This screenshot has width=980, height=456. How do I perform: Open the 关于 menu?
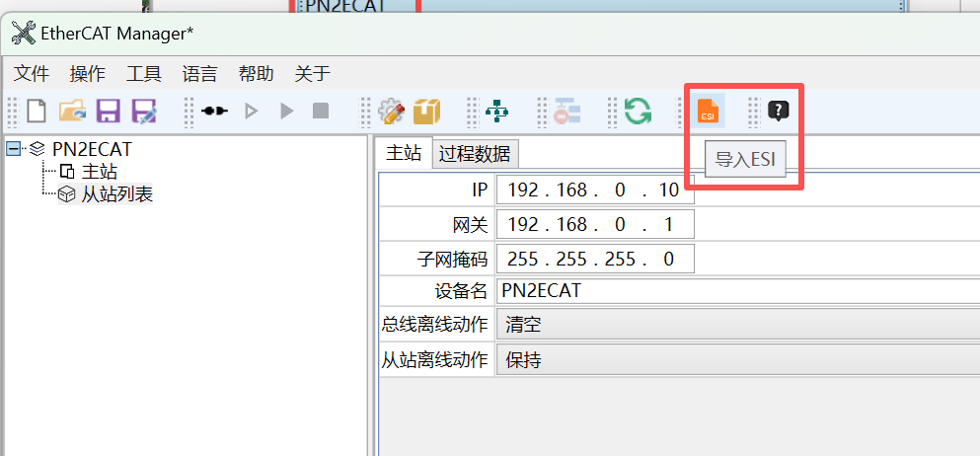[x=313, y=74]
